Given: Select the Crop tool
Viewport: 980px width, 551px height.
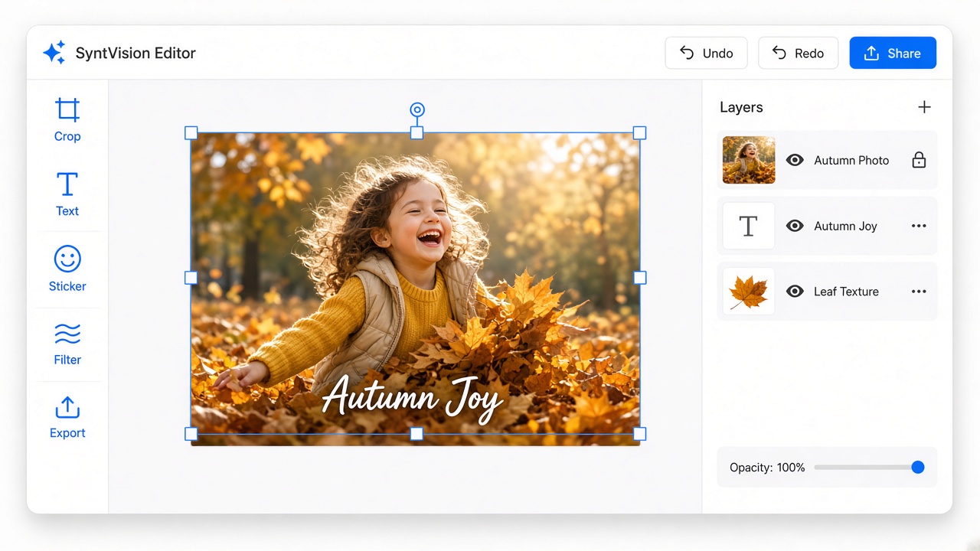Looking at the screenshot, I should (67, 120).
